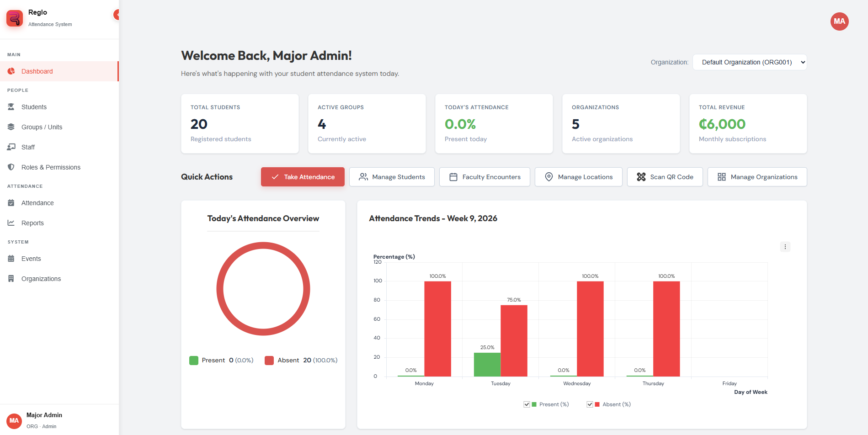The image size is (868, 435).
Task: Open the MA profile avatar at top right
Action: pyautogui.click(x=839, y=21)
